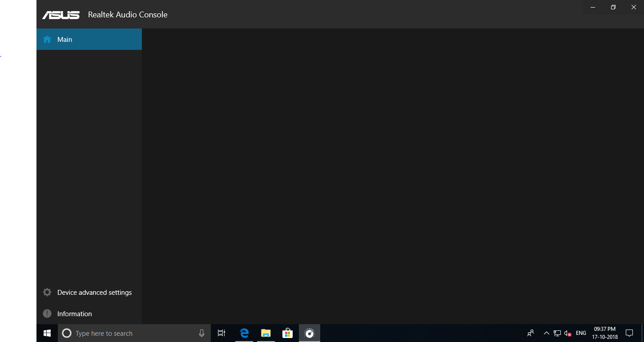Image resolution: width=644 pixels, height=342 pixels.
Task: Expand the hidden tray icons chevron
Action: point(547,333)
